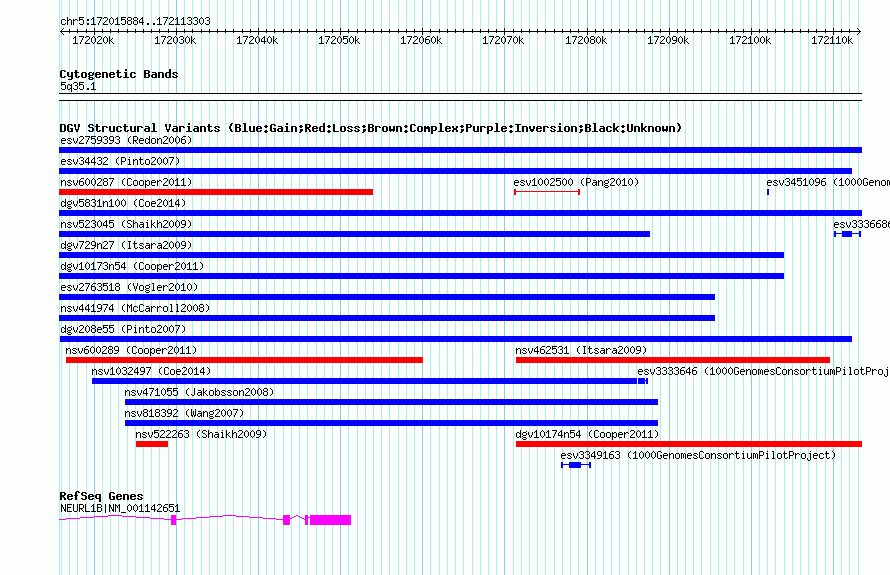Click the nsv818392 (Wang2007) blue bar
Image resolution: width=890 pixels, height=575 pixels.
tap(391, 423)
